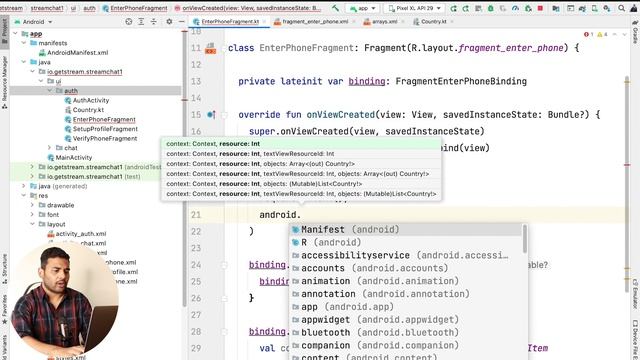Click onViewCreated breadcrumb in navigation bar
The height and width of the screenshot is (360, 640).
248,8
